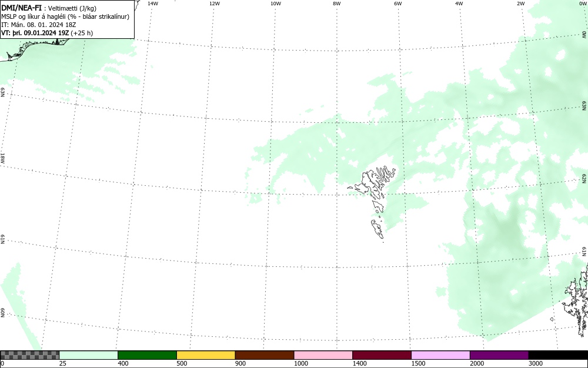Image resolution: width=588 pixels, height=368 pixels.
Task: Click the purple 2000–3000 legend swatch
Action: (x=499, y=355)
